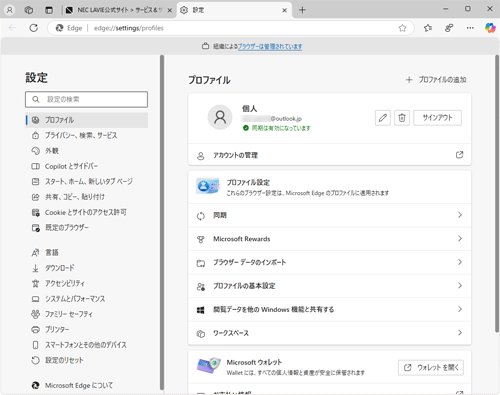Click the 同期 sync icon
This screenshot has height=395, width=500.
[201, 216]
